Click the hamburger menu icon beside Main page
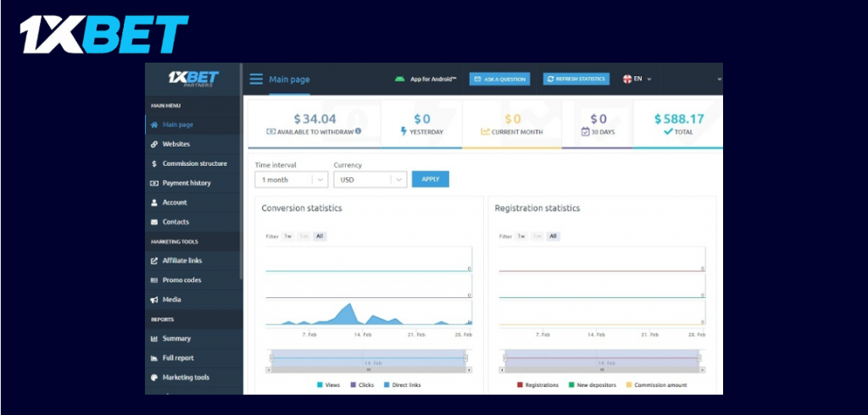 (256, 80)
